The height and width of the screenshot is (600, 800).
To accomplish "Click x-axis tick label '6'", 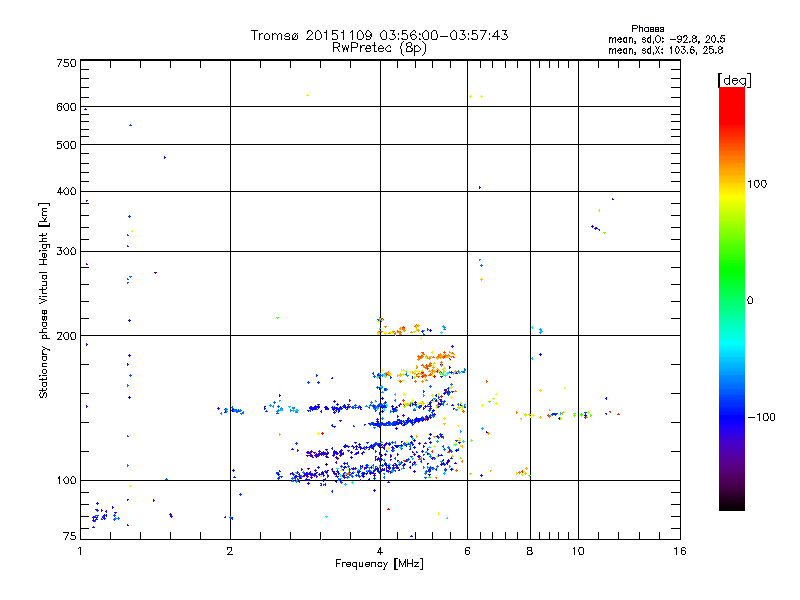I will pyautogui.click(x=467, y=551).
